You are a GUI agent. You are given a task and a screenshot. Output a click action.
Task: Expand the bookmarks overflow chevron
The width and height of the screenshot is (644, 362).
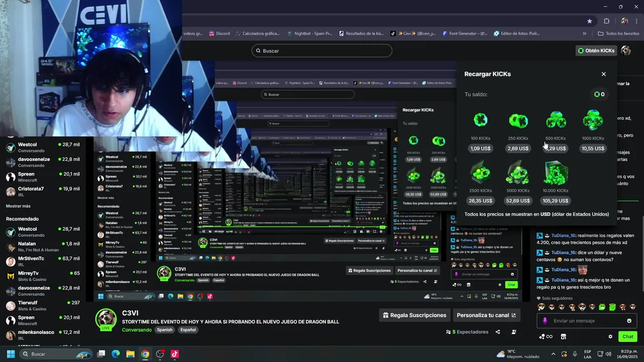pos(585,34)
